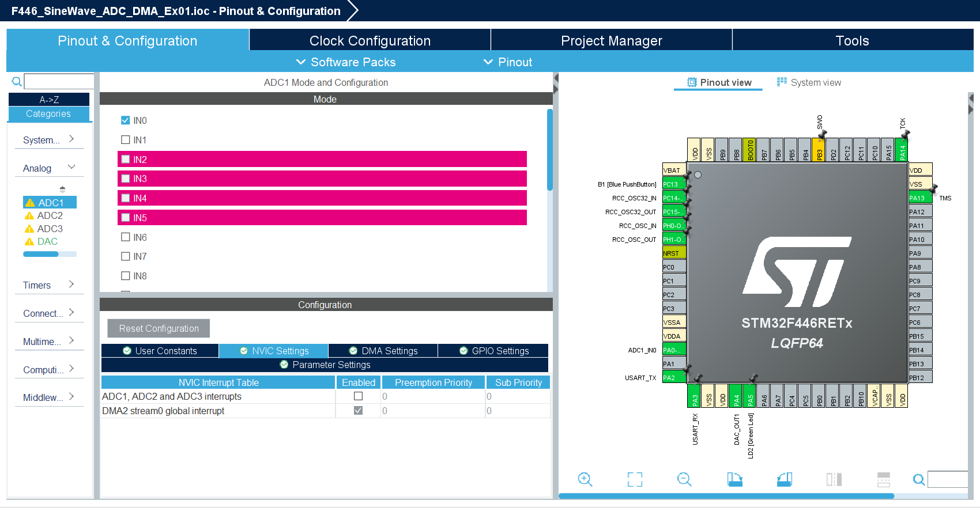Image resolution: width=980 pixels, height=508 pixels.
Task: Select the PA4 pin for DAC_OUT1
Action: [x=736, y=396]
